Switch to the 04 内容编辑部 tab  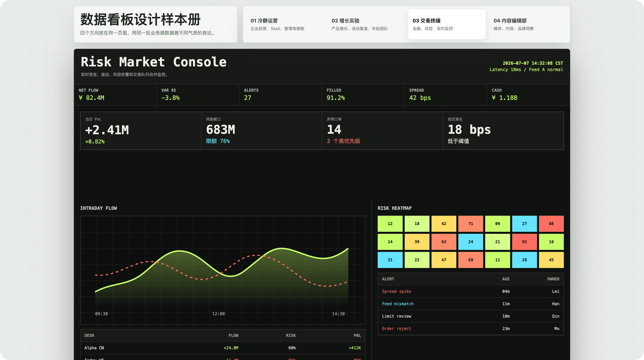[528, 24]
